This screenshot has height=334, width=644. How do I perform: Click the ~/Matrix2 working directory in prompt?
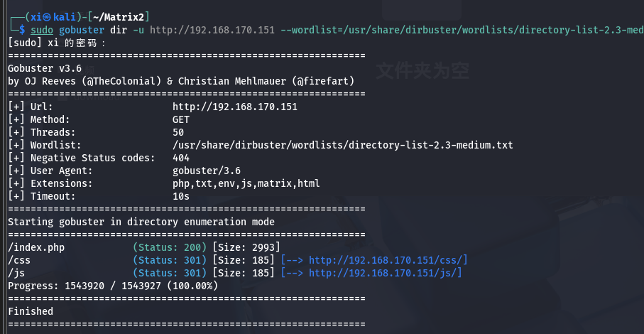pos(119,17)
